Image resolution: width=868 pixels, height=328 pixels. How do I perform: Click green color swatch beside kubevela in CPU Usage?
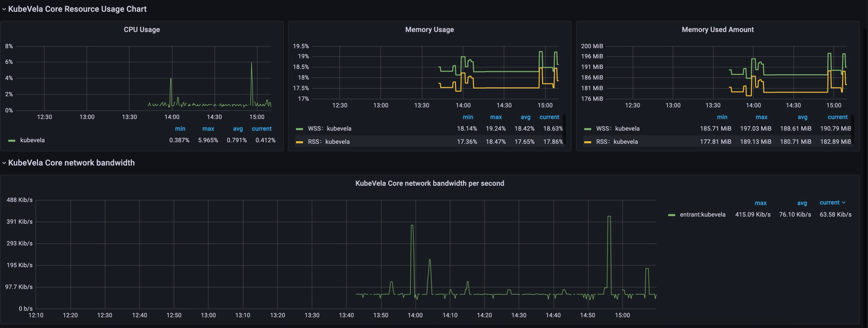coord(12,141)
